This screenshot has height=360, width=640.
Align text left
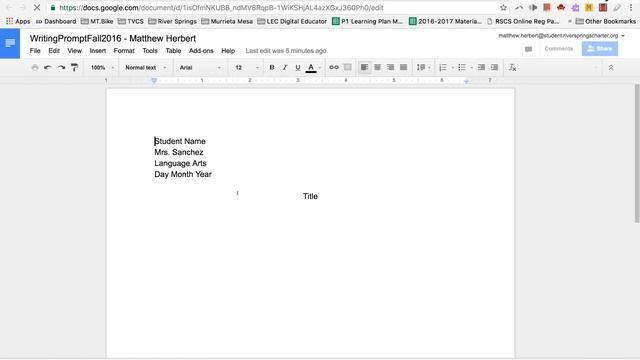[364, 68]
